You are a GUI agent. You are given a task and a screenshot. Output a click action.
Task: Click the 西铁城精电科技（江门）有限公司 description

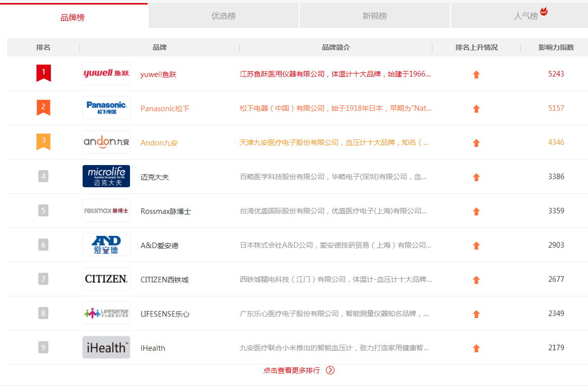point(336,279)
